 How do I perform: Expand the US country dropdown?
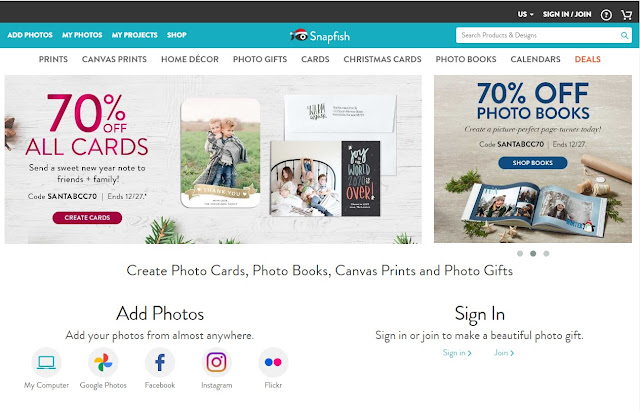tap(525, 14)
